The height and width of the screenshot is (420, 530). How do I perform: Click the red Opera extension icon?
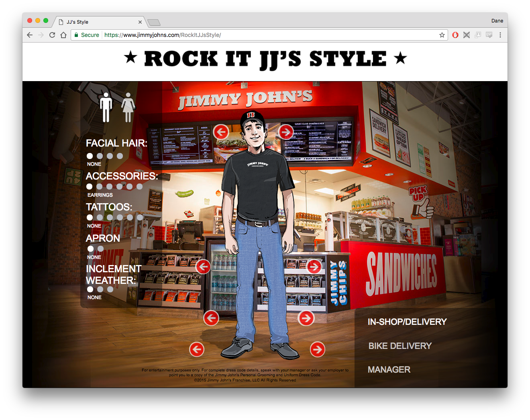[455, 35]
